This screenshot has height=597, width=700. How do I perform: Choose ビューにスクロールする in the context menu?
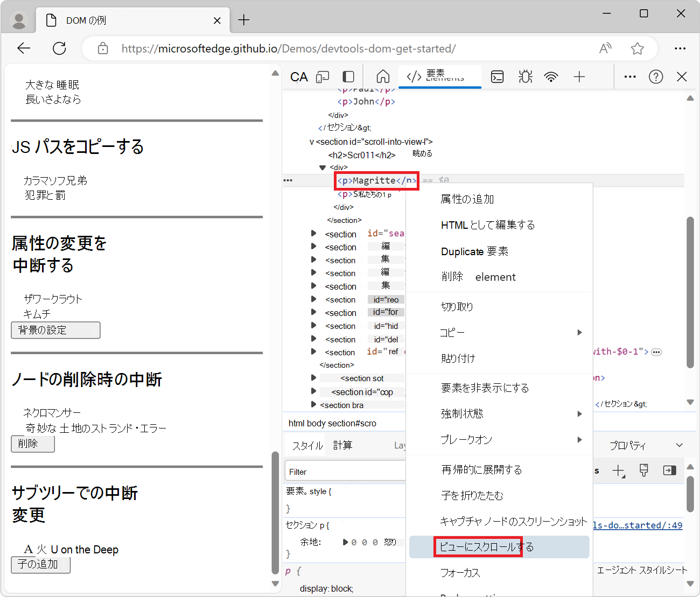click(x=499, y=547)
